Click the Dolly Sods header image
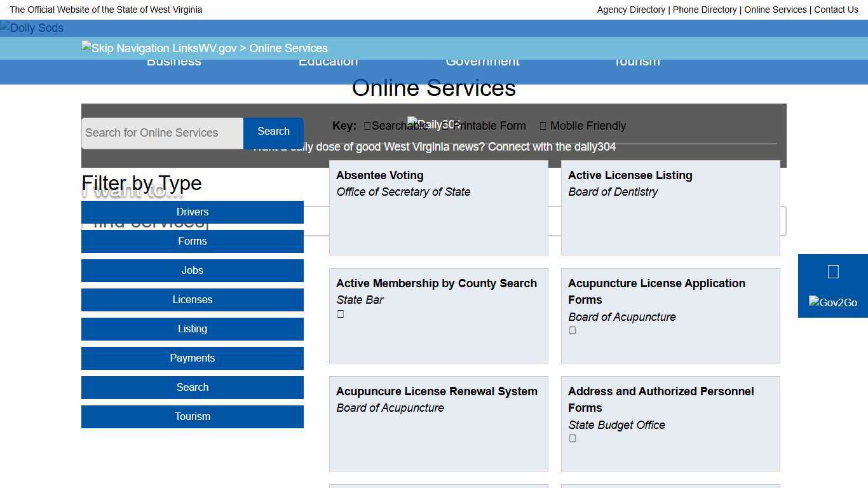This screenshot has height=488, width=868. point(32,28)
